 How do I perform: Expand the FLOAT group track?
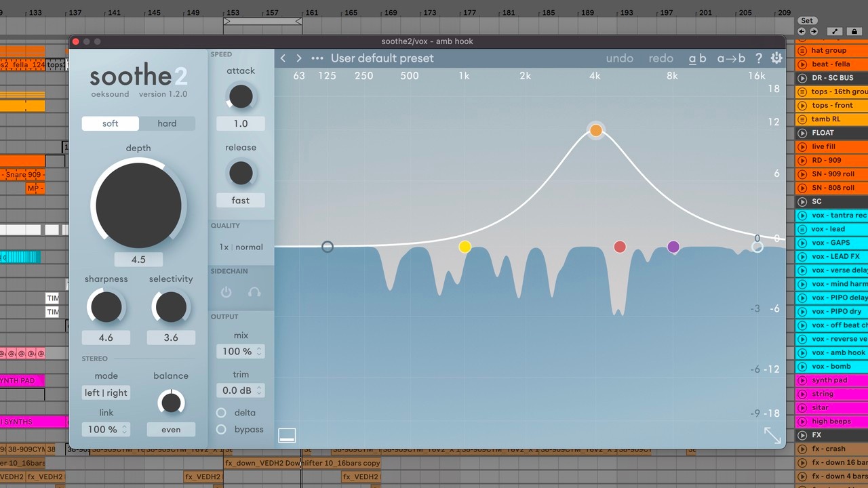(x=803, y=133)
